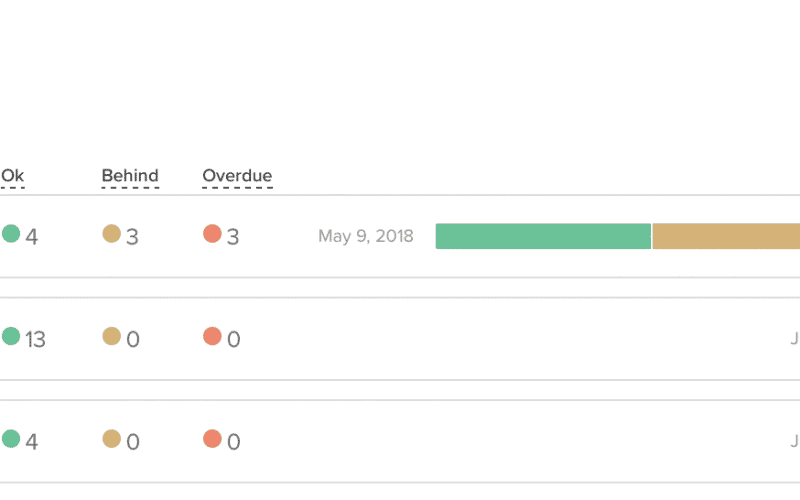Click green Ok dot in third row

(x=11, y=438)
